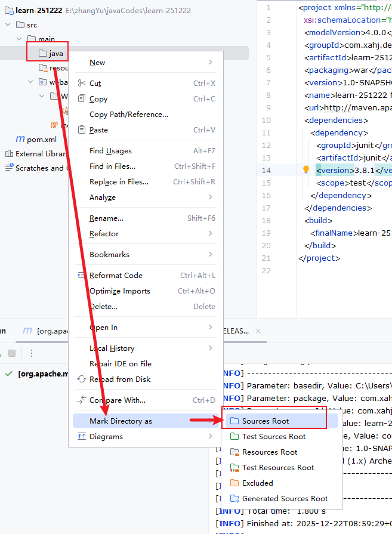Click the </project> closing tag line
The image size is (392, 534).
click(x=319, y=258)
